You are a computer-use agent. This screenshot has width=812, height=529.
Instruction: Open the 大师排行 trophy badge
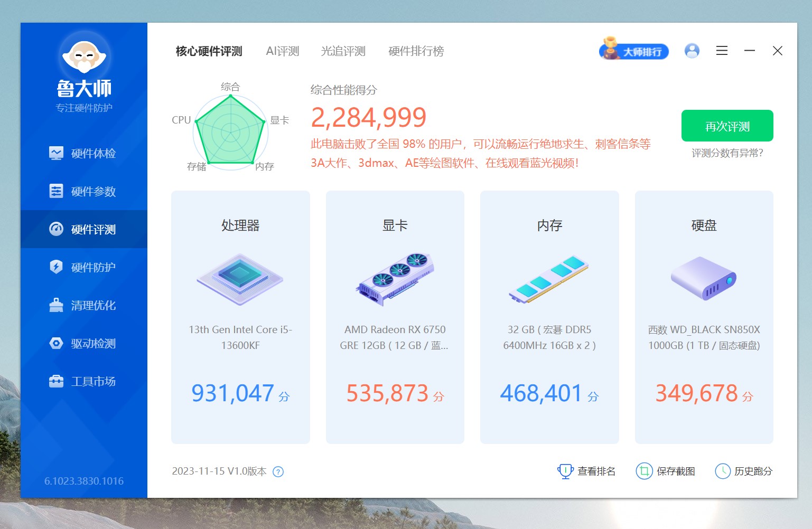634,50
